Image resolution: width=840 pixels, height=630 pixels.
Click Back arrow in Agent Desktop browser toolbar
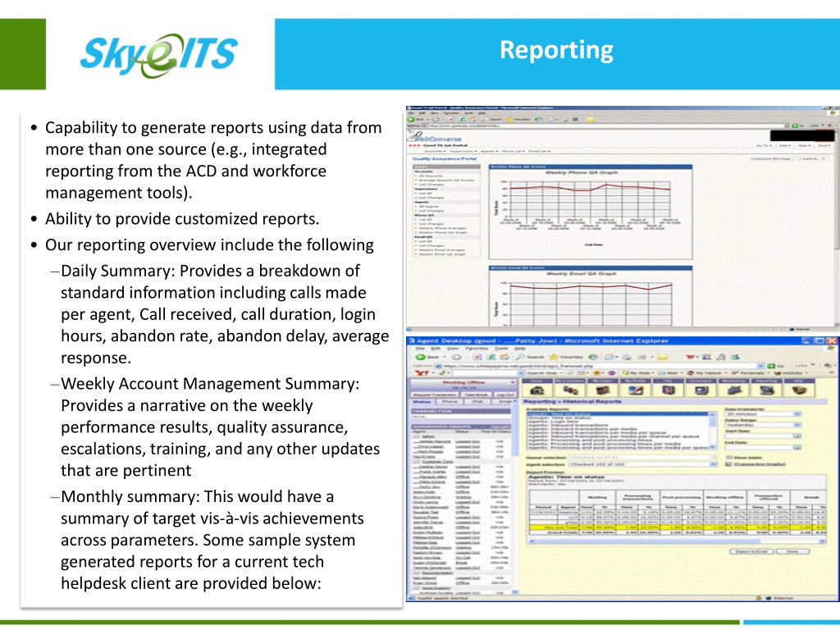tap(421, 357)
